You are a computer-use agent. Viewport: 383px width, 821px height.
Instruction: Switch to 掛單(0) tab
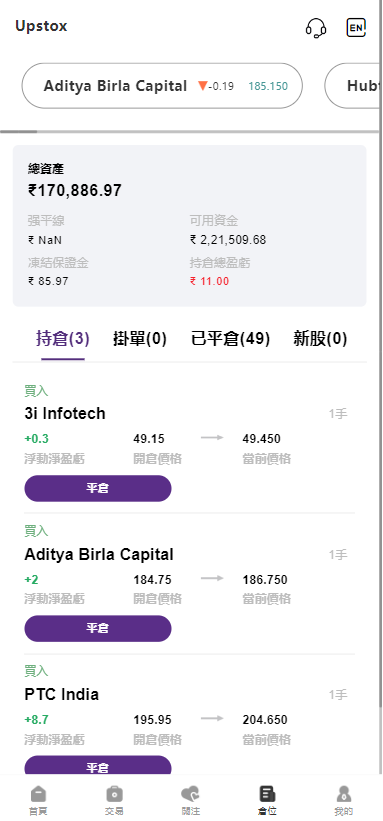(140, 339)
